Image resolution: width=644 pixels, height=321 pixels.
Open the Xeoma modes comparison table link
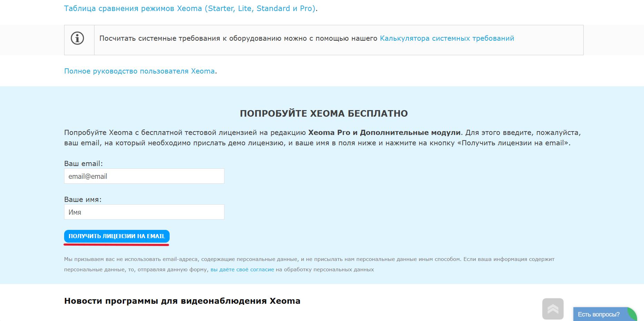(190, 9)
